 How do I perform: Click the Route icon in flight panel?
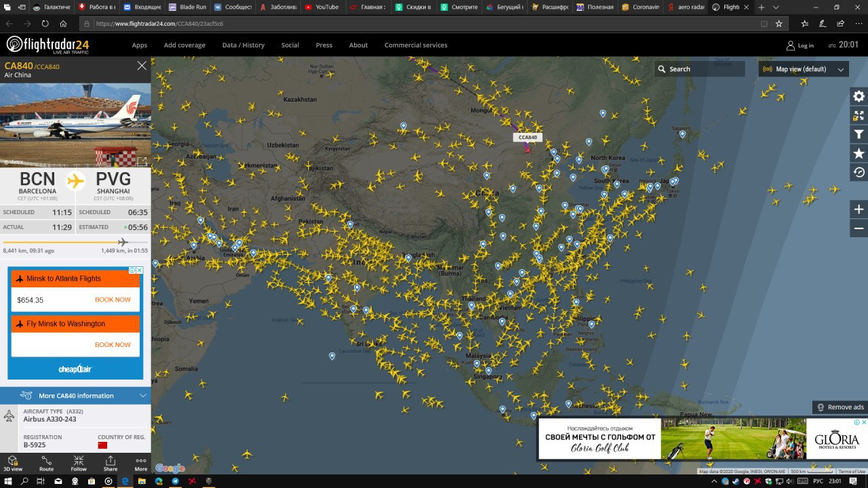point(46,464)
